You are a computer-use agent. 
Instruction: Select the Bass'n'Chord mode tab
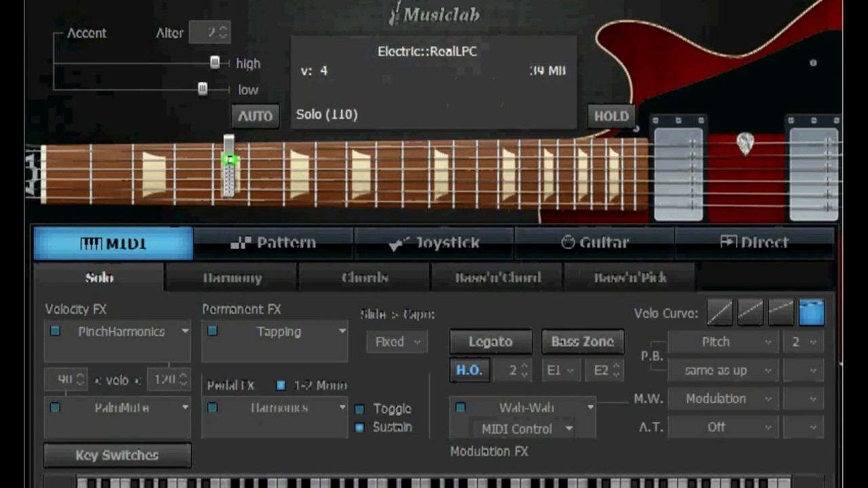click(x=497, y=278)
